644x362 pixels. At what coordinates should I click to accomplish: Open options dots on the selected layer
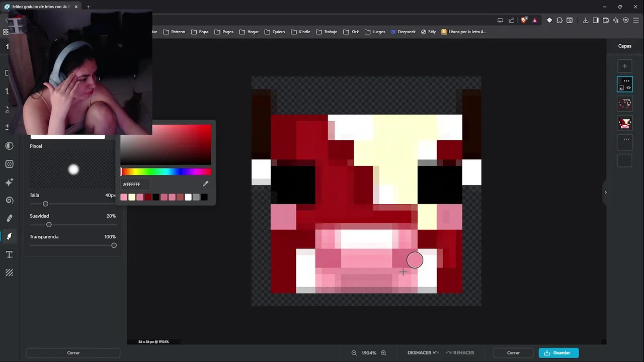pyautogui.click(x=626, y=81)
